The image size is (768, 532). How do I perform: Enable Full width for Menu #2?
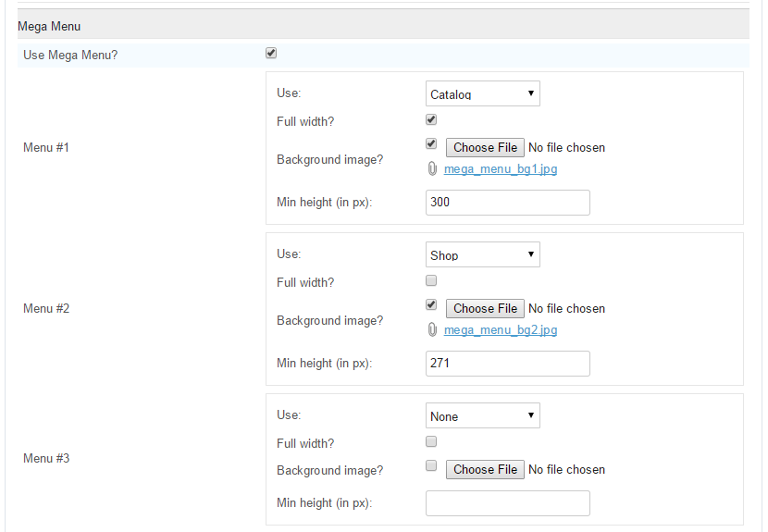(x=431, y=280)
